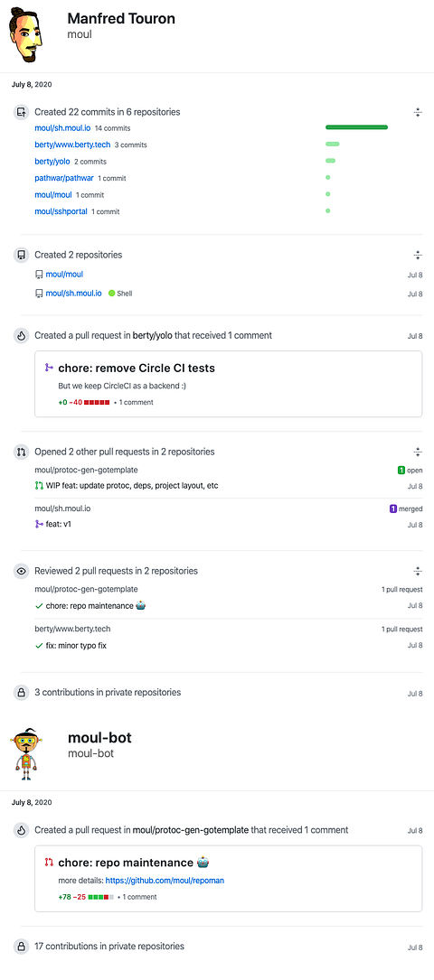Click the repository icon beside Created 2 repositories
Viewport: 434px width, 980px height.
coord(22,255)
